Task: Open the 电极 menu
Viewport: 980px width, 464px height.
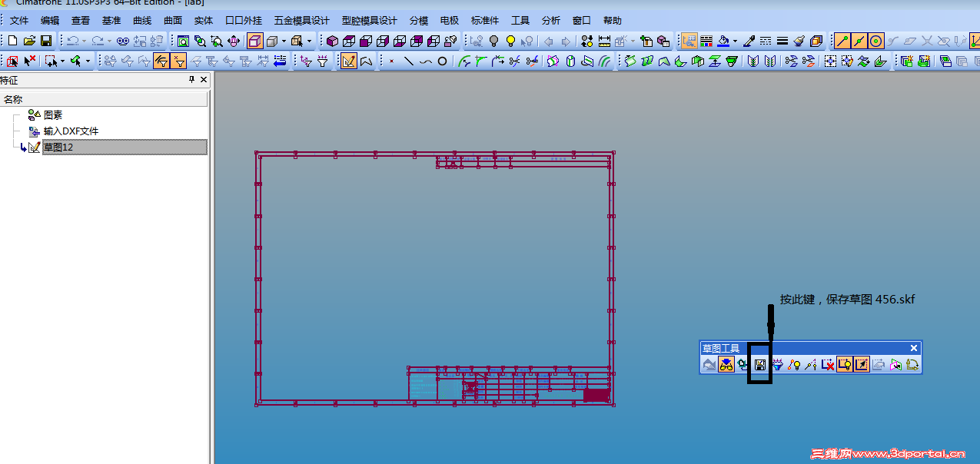Action: coord(450,21)
